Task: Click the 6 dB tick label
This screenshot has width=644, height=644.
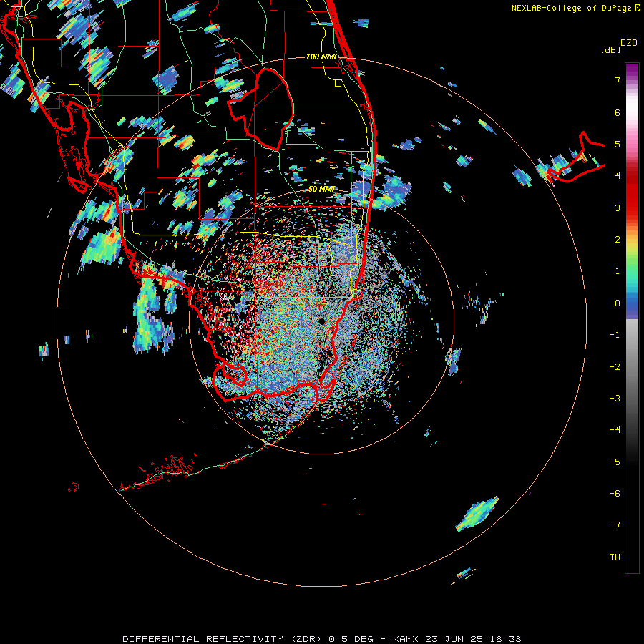Action: pyautogui.click(x=618, y=112)
